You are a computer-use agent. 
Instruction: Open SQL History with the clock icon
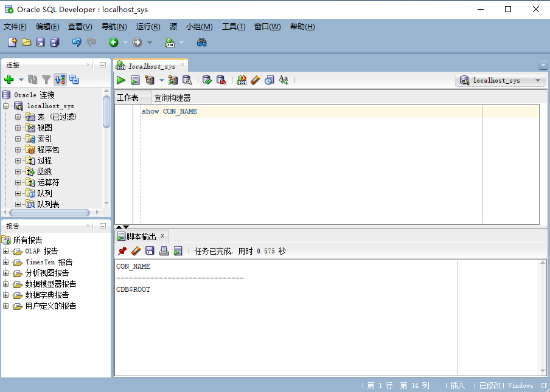point(269,80)
